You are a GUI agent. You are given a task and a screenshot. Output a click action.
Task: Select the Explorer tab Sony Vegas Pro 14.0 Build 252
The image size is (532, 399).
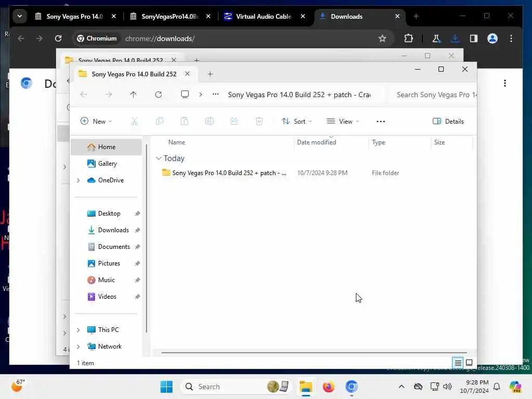134,74
